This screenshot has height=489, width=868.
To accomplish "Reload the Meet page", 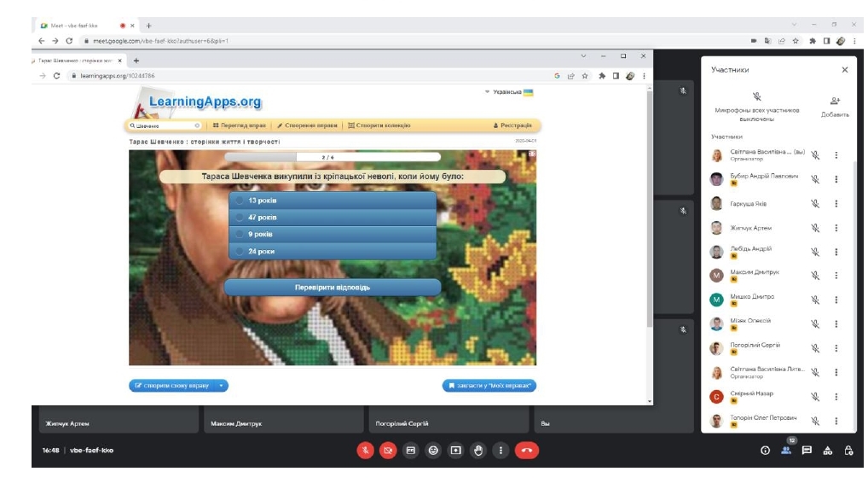I will pos(69,41).
